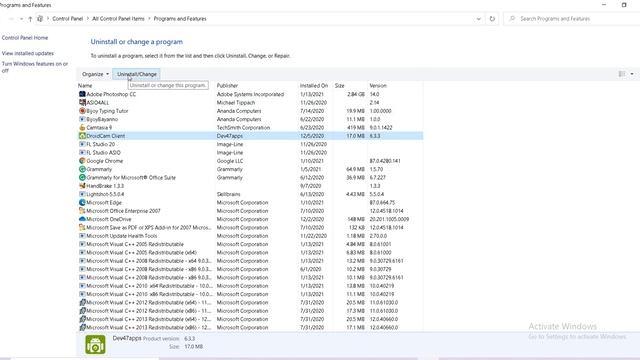Click the Control Panel icon in breadcrumb

[x=40, y=19]
